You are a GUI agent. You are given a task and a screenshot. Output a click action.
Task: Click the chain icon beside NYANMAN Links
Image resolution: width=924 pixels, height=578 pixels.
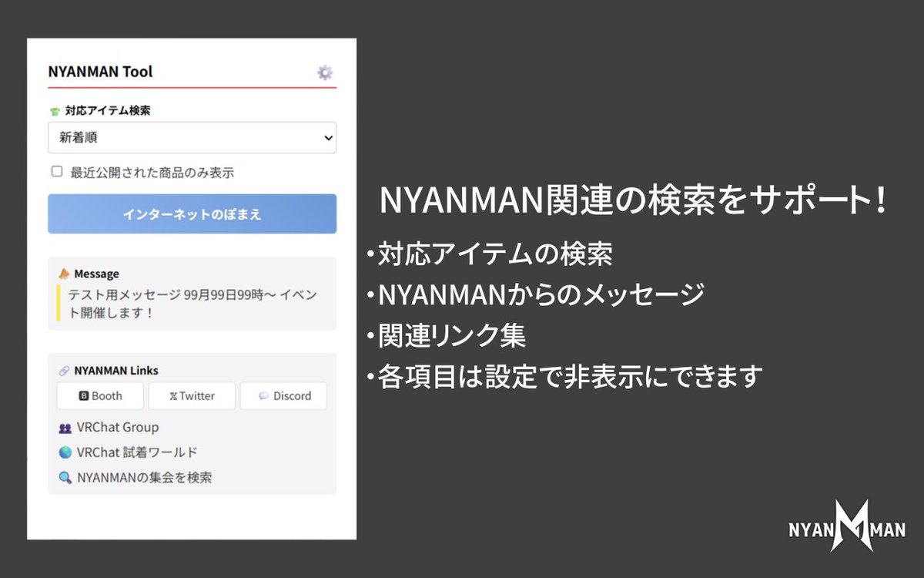pyautogui.click(x=65, y=371)
